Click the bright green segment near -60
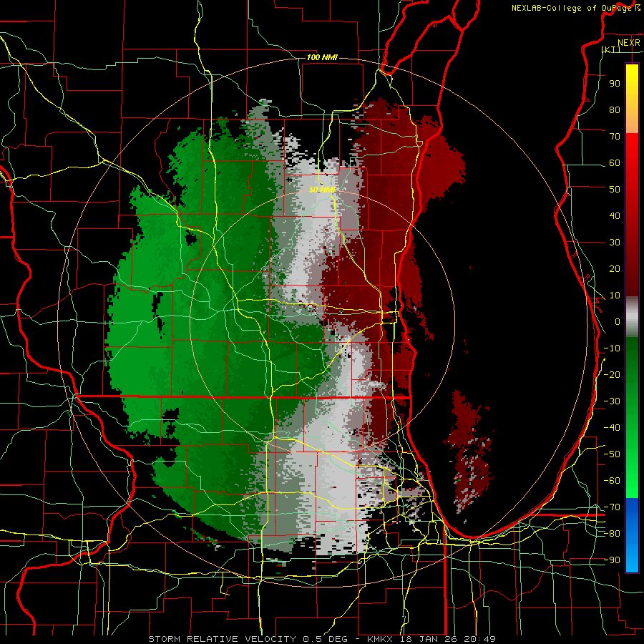The width and height of the screenshot is (644, 644). point(632,481)
